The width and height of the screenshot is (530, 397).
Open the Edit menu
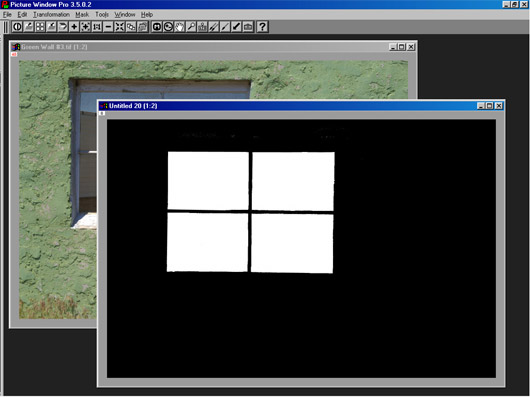[22, 15]
